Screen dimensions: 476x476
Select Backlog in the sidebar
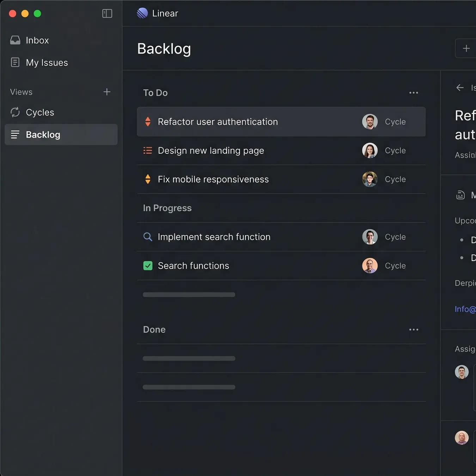61,134
